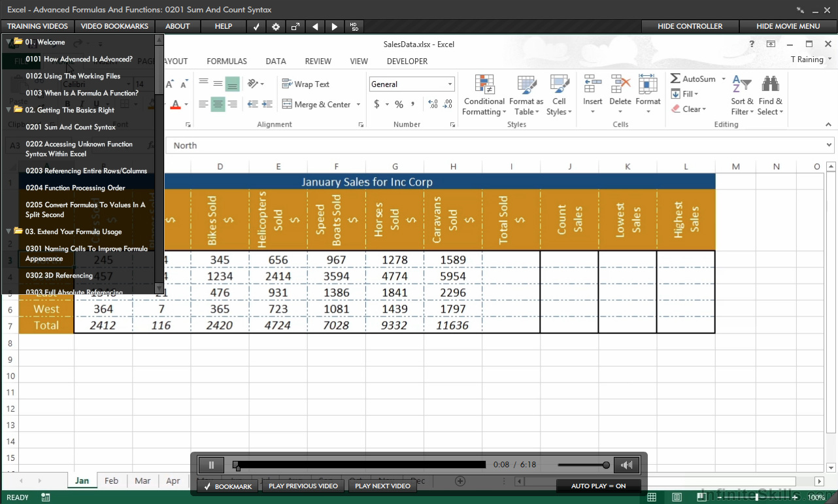
Task: Open Conditional Formatting
Action: (x=484, y=95)
